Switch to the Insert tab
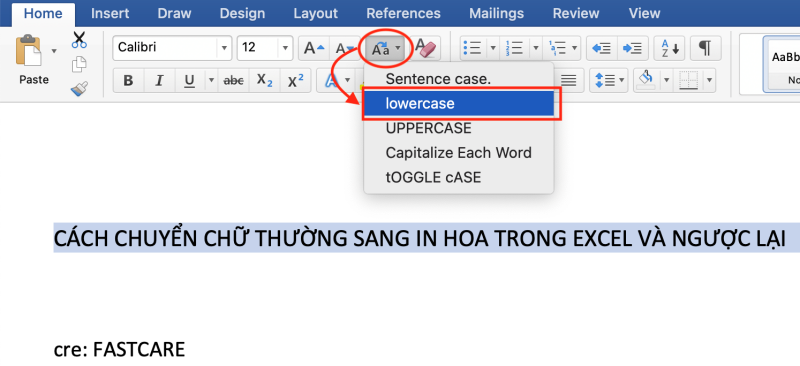800x366 pixels. click(110, 14)
